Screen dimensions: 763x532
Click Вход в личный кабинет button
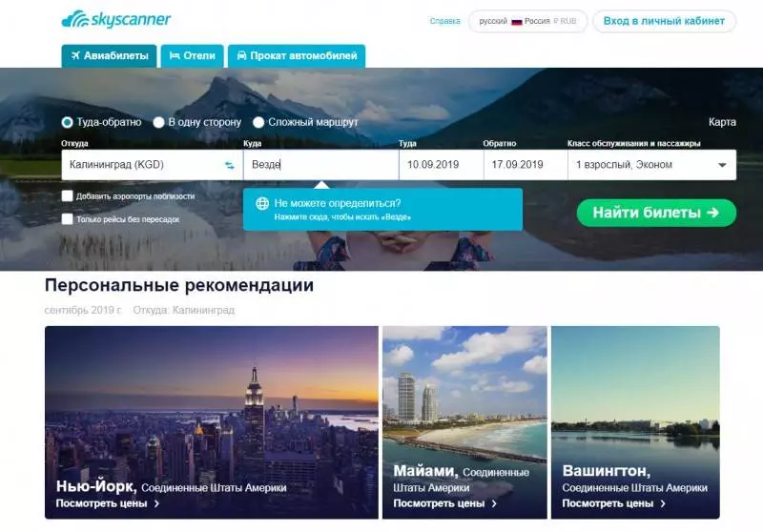tap(664, 21)
